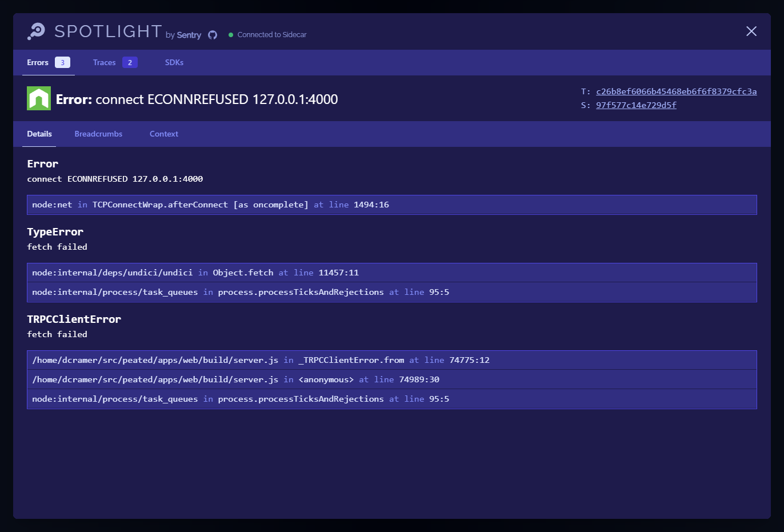Viewport: 784px width, 532px height.
Task: Switch to the Errors tab
Action: pos(38,63)
